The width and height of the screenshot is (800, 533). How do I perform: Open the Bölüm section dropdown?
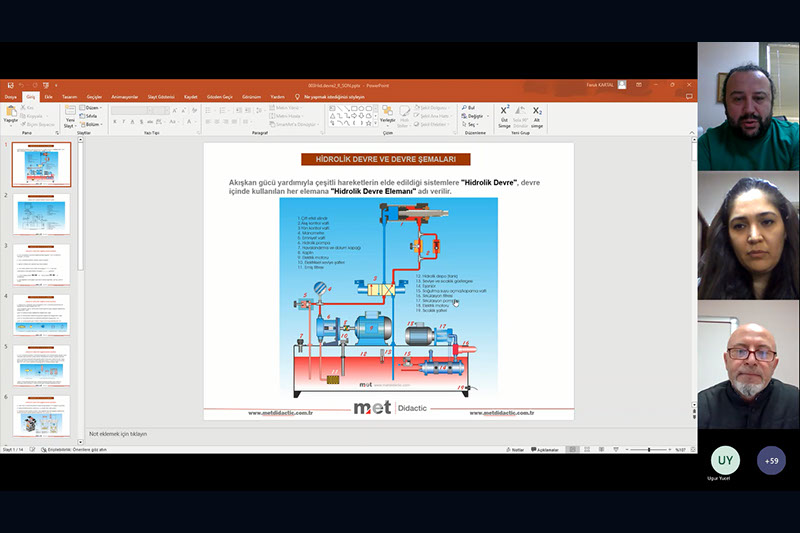[92, 123]
